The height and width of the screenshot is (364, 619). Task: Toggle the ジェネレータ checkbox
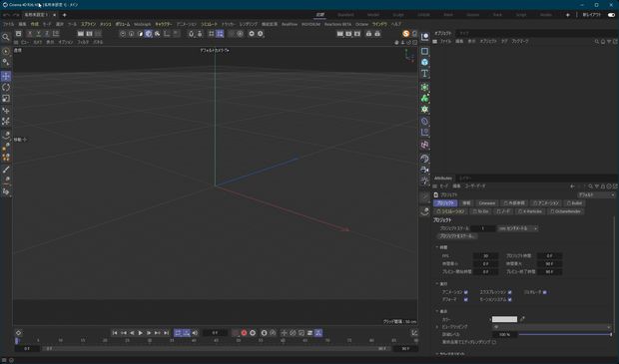tap(545, 292)
